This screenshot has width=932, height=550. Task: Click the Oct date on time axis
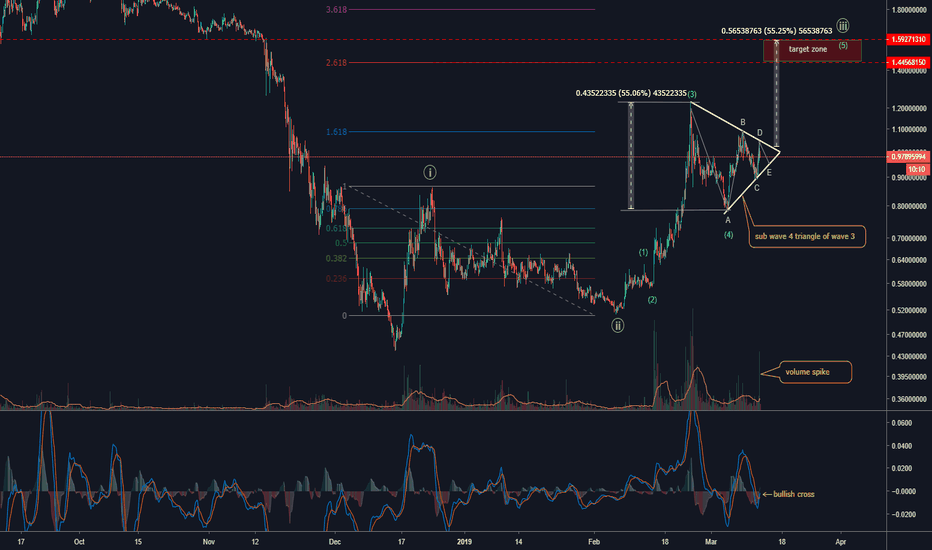coord(79,542)
